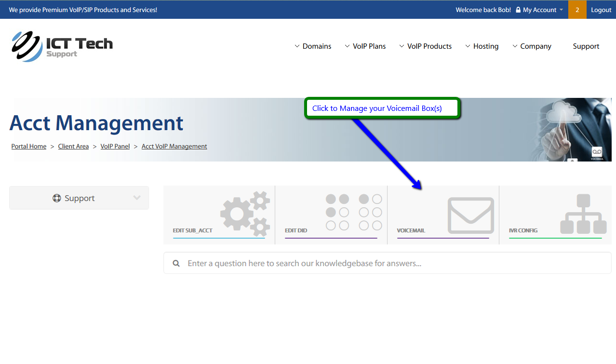Go to Portal Home breadcrumb

pos(29,147)
